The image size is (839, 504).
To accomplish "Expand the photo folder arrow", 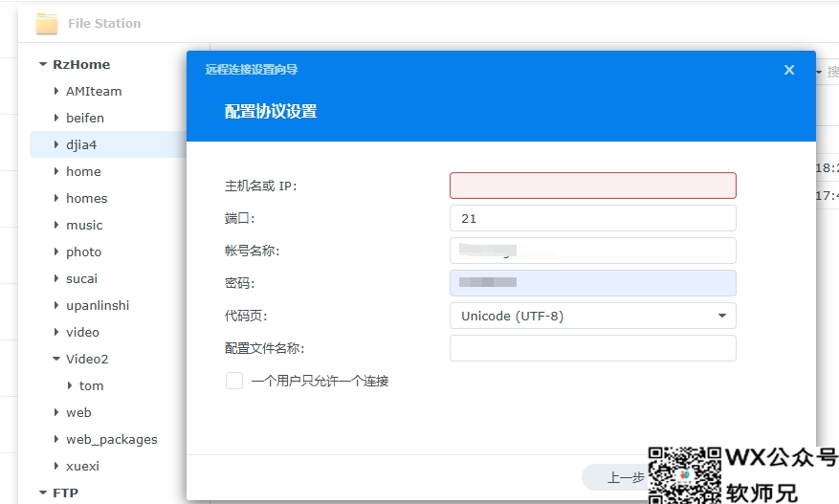I will [56, 252].
